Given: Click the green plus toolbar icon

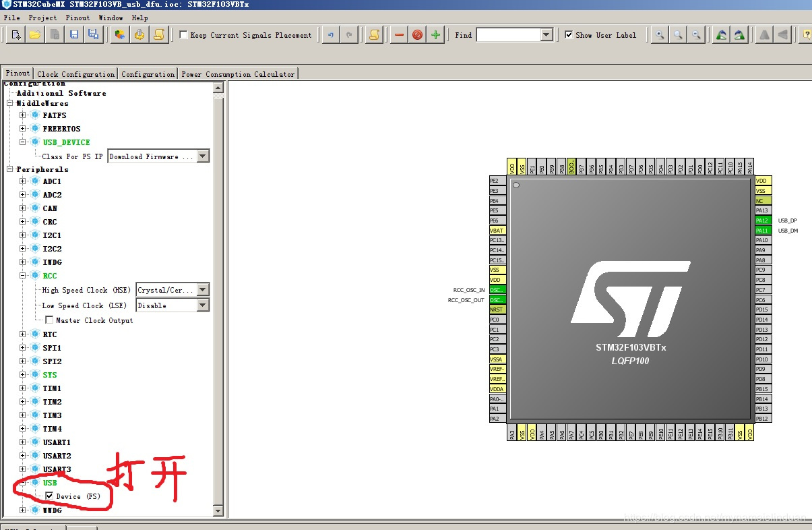Looking at the screenshot, I should coord(435,35).
